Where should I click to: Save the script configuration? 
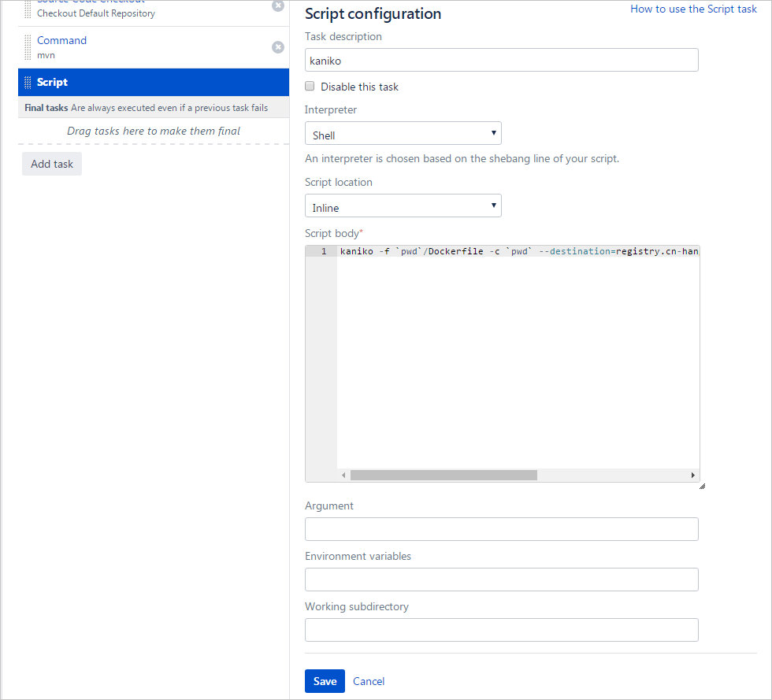pyautogui.click(x=325, y=681)
